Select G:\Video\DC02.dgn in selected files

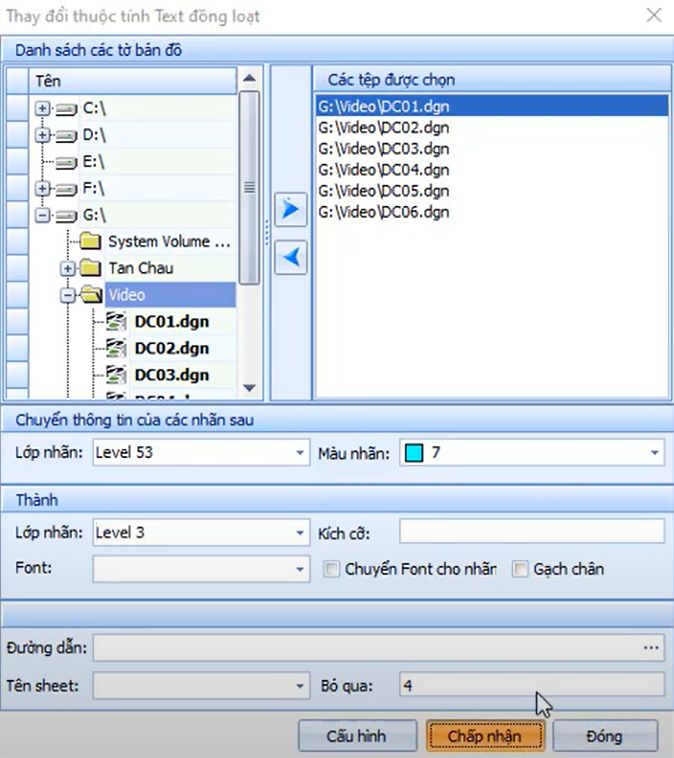coord(492,128)
